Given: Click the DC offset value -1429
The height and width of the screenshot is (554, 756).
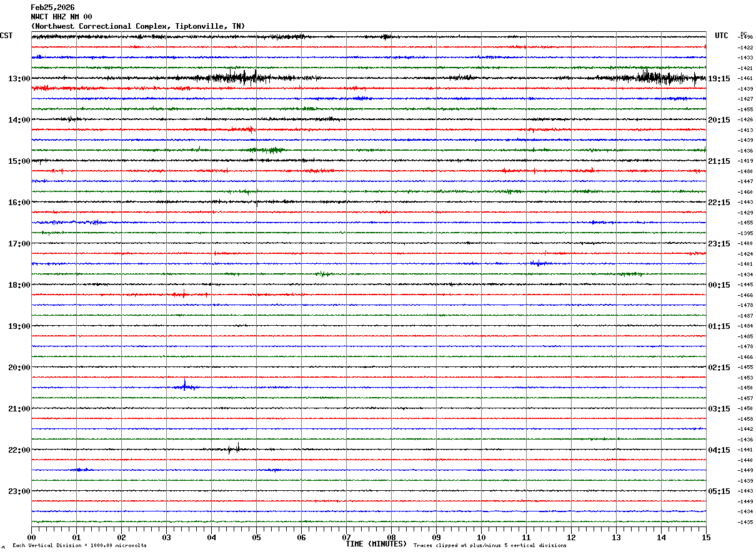Looking at the screenshot, I should click(745, 213).
